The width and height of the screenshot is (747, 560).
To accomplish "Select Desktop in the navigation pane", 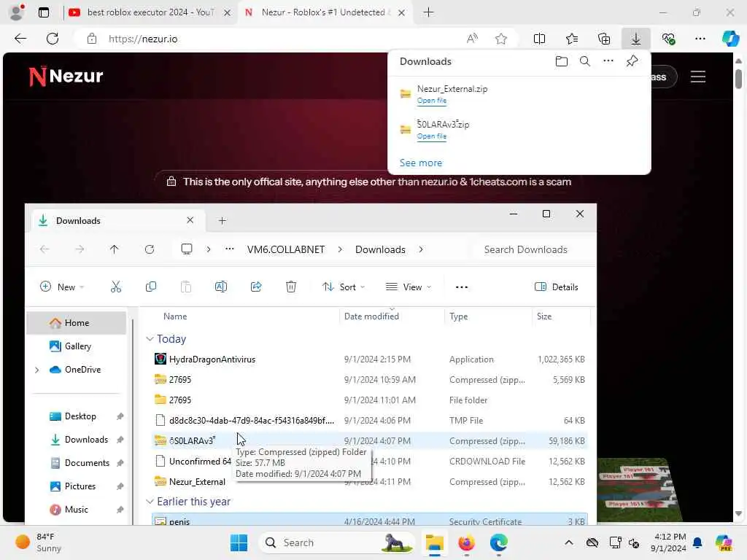I will pos(80,416).
